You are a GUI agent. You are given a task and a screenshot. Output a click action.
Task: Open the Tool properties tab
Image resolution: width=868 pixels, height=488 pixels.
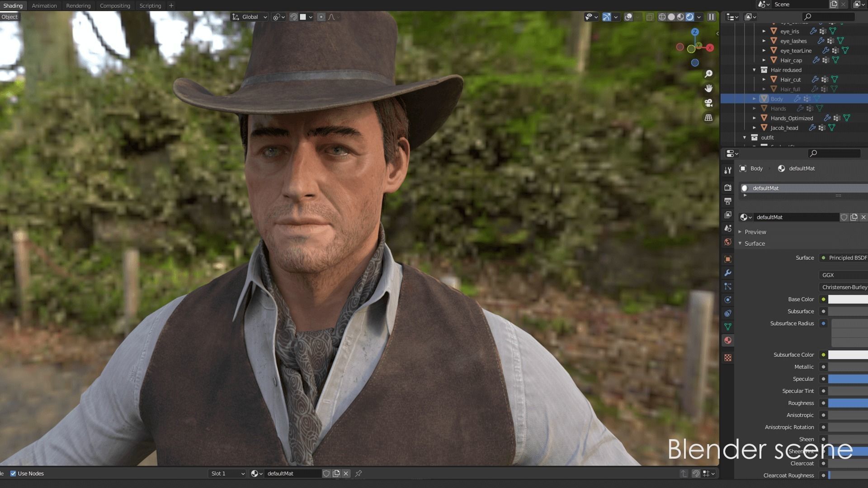point(728,170)
